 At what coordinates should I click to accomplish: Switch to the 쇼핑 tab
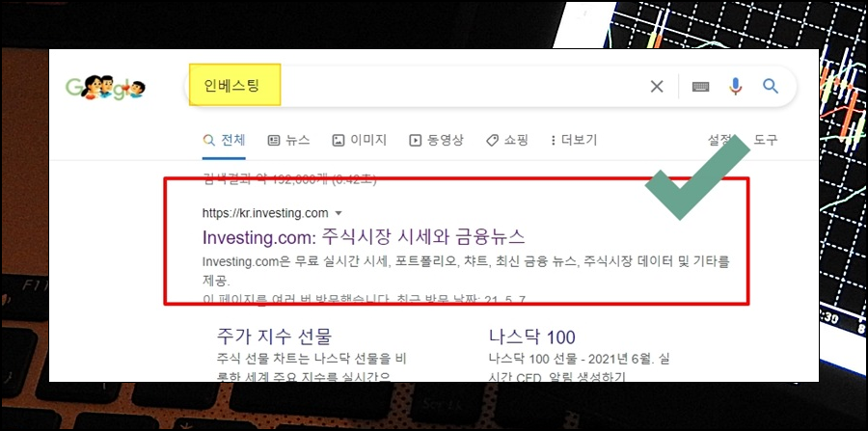[507, 140]
